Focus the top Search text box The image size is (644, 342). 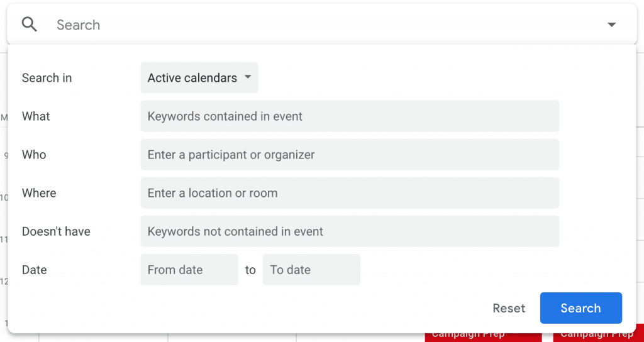click(x=314, y=25)
